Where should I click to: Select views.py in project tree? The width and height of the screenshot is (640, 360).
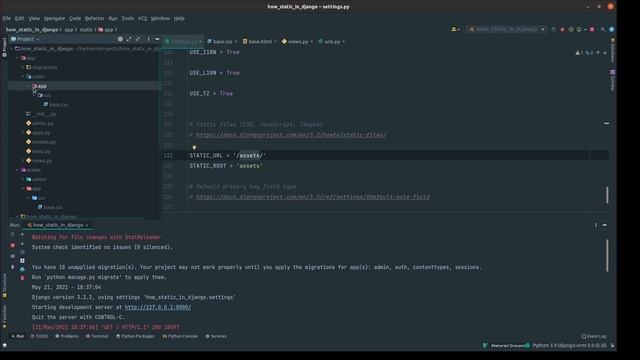[x=39, y=161]
